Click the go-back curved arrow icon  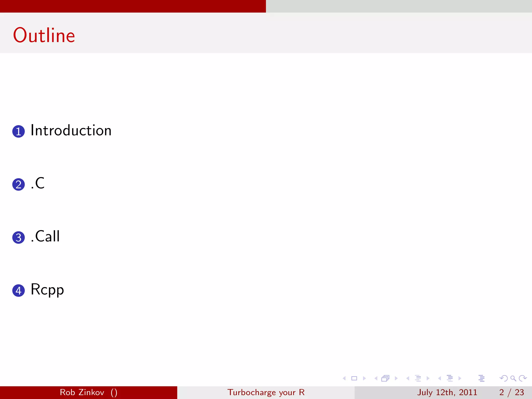click(503, 378)
